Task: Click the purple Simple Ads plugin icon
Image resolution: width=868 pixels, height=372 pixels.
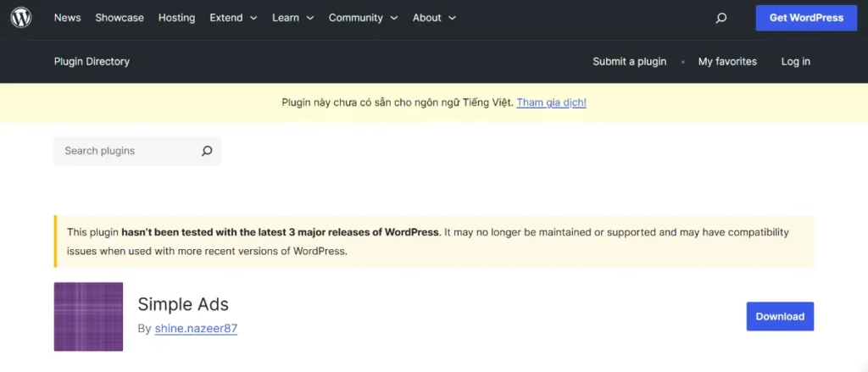Action: point(88,316)
